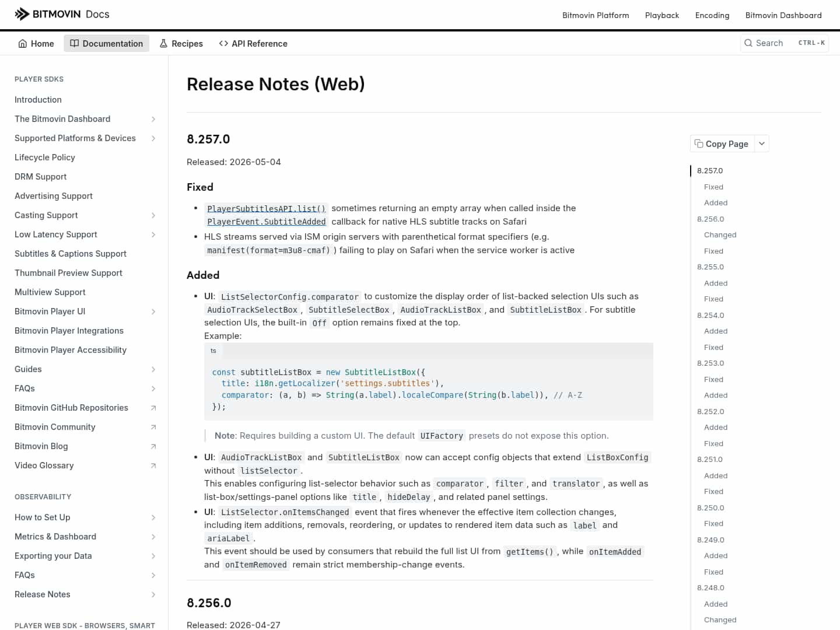Jump to 8.257.0 in table of contents
The height and width of the screenshot is (630, 840).
tap(710, 171)
